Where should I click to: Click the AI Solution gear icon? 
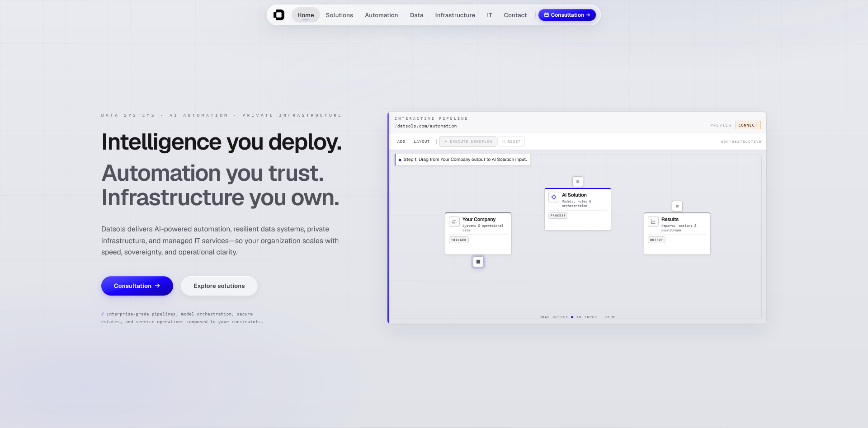point(554,197)
